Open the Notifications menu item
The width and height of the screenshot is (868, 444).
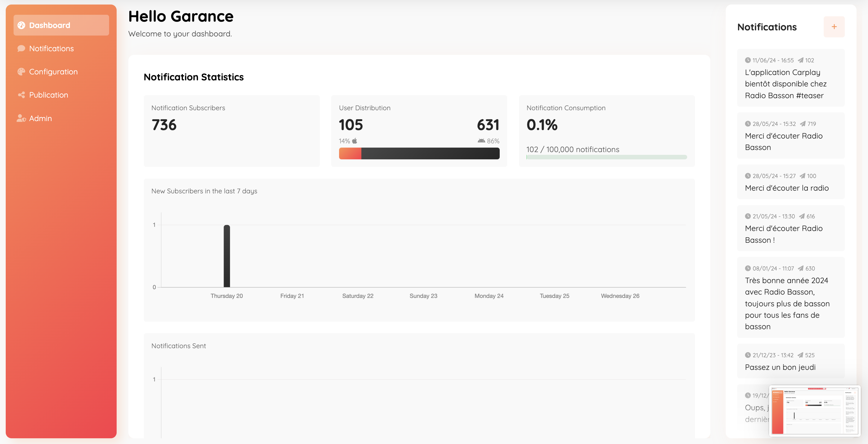[x=51, y=48]
